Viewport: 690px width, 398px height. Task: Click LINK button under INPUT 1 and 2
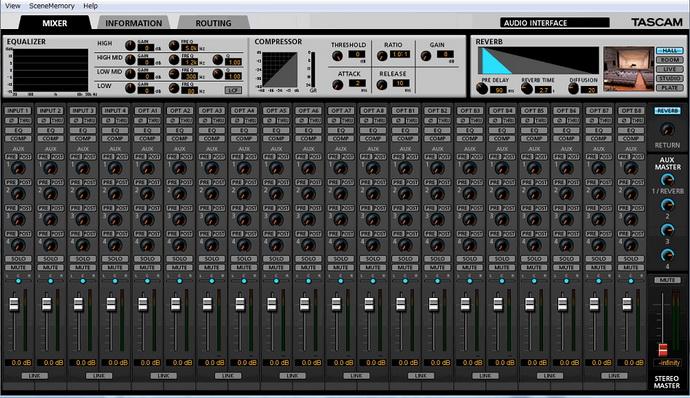34,376
